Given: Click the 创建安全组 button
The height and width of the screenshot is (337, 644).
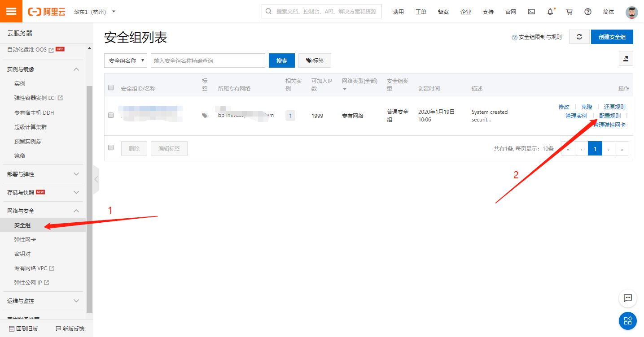Looking at the screenshot, I should coord(612,37).
